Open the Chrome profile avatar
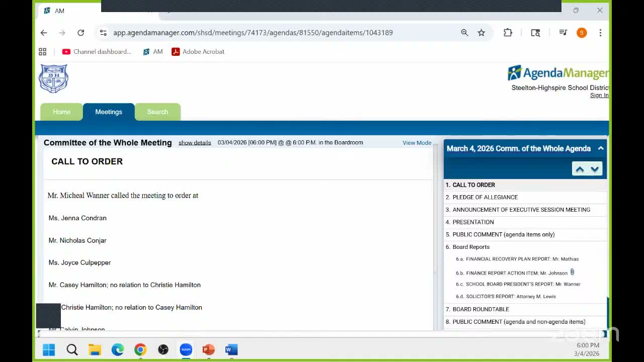The width and height of the screenshot is (644, 362). coord(582,33)
